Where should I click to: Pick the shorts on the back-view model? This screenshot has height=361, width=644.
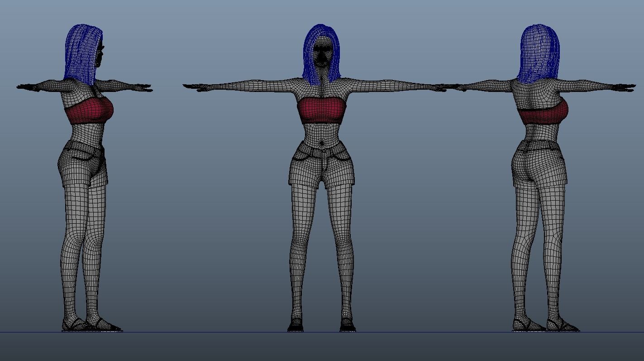(539, 165)
